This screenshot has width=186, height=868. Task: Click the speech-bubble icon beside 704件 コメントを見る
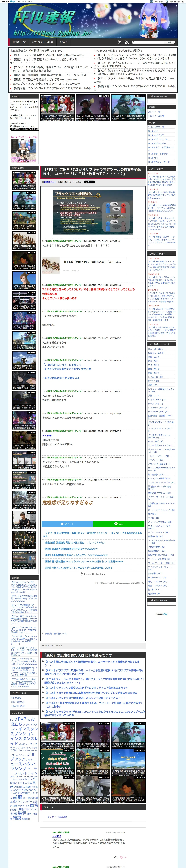click(x=43, y=646)
